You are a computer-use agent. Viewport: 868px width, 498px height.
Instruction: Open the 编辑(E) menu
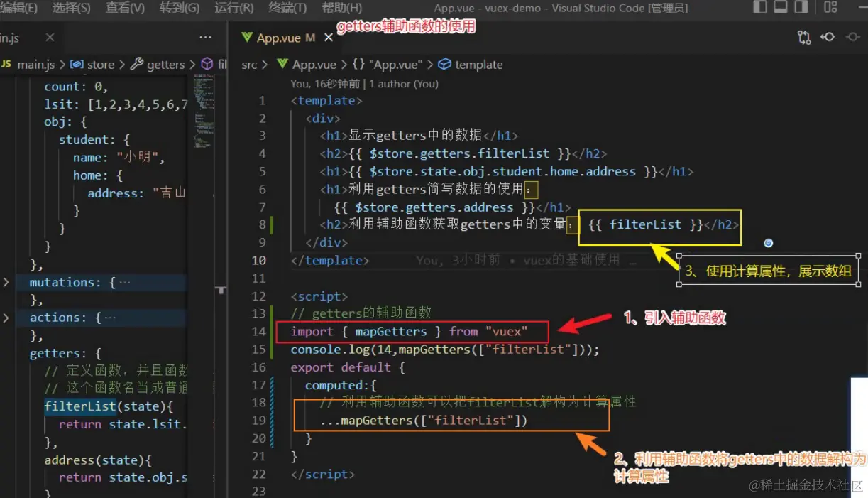coord(20,8)
